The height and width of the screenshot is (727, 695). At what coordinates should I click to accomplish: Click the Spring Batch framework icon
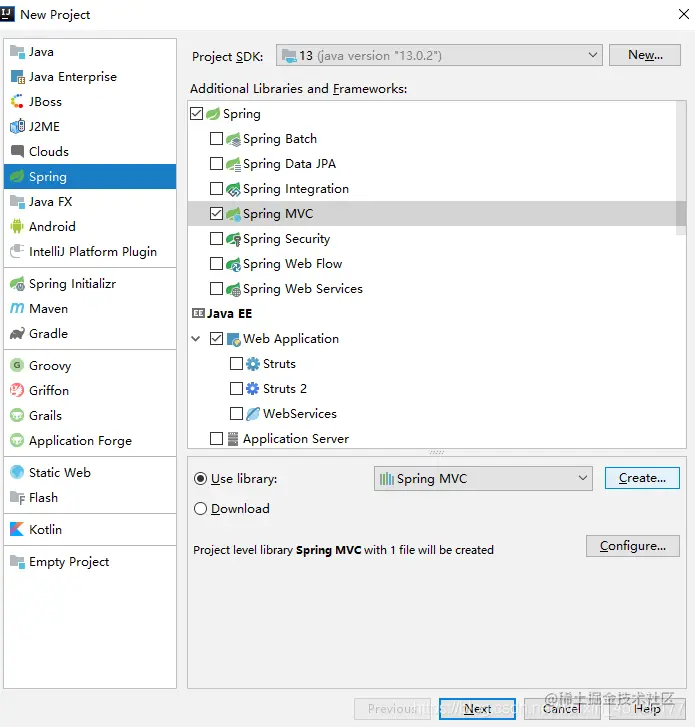pyautogui.click(x=233, y=139)
